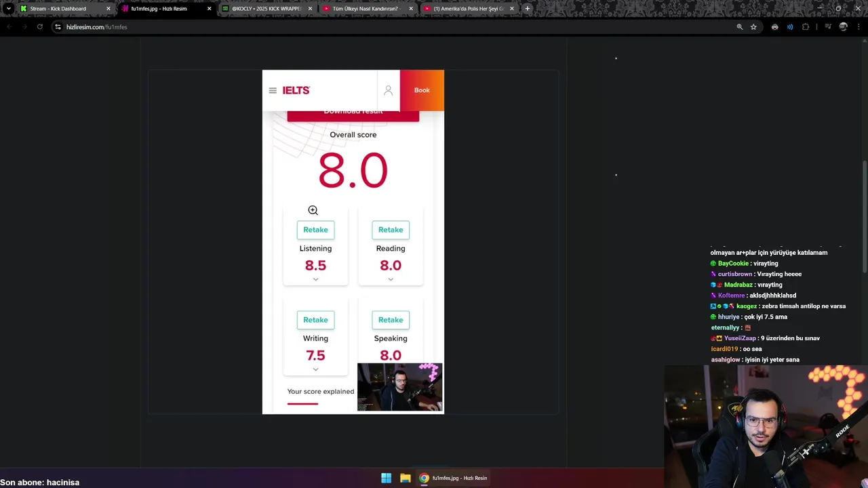Open the tab search dropdown arrow
The width and height of the screenshot is (868, 488).
[8, 9]
